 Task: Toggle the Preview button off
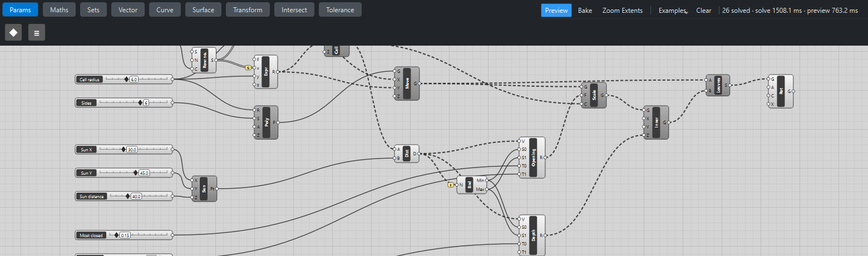click(556, 11)
